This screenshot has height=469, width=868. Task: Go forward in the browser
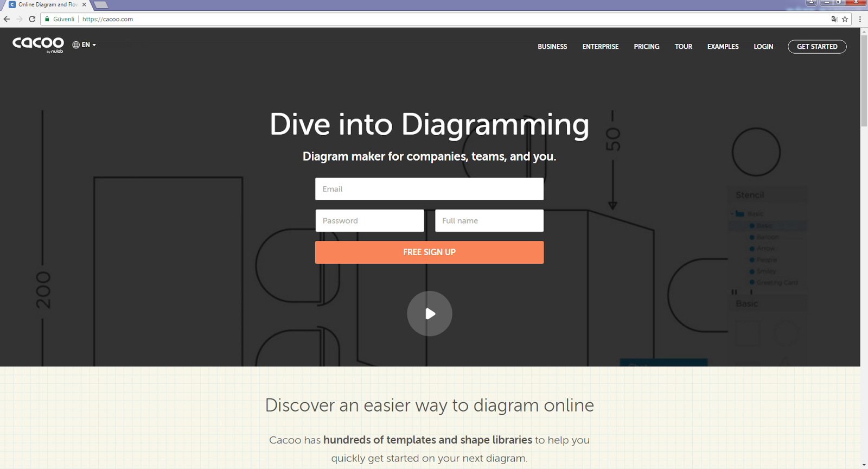pyautogui.click(x=20, y=19)
